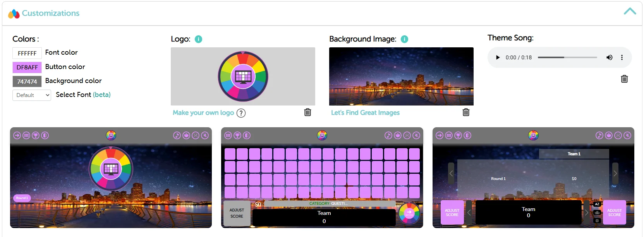Click the Logo info icon
Image resolution: width=644 pixels, height=237 pixels.
(198, 39)
